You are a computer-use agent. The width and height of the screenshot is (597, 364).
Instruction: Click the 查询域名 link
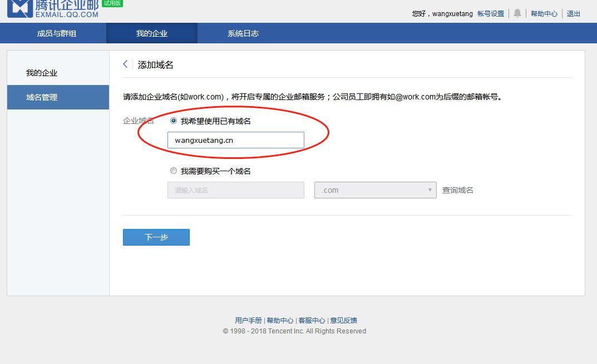pos(456,190)
